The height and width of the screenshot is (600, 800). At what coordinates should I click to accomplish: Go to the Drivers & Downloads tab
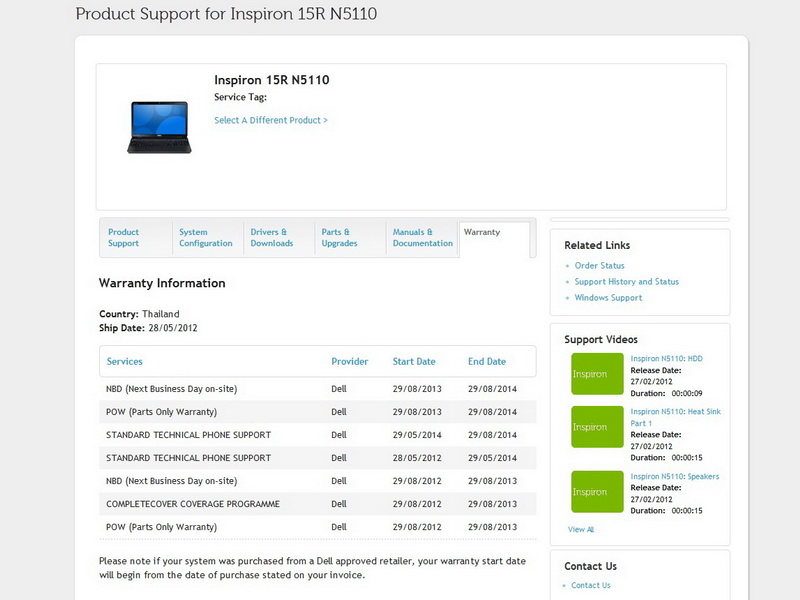(271, 238)
